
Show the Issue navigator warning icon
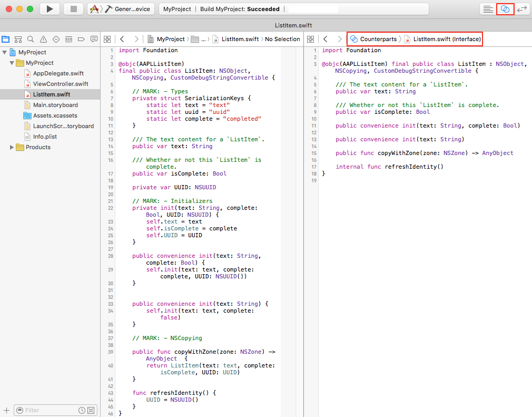coord(43,39)
